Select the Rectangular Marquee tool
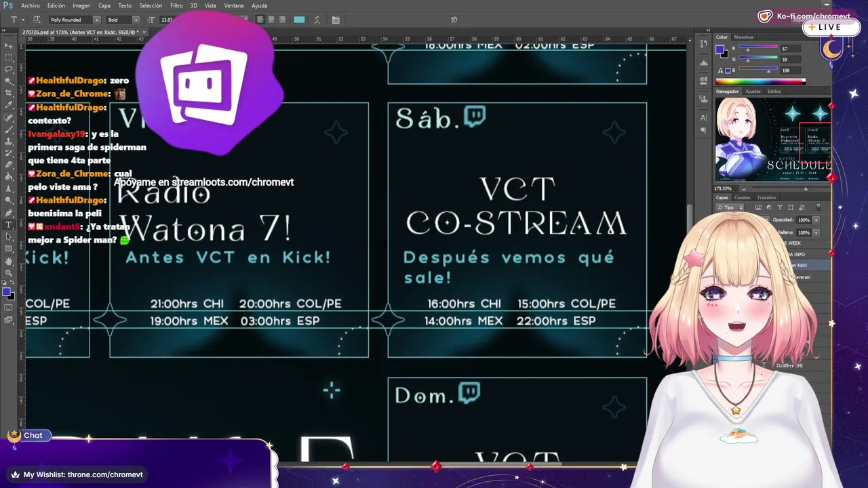The height and width of the screenshot is (488, 868). point(9,58)
